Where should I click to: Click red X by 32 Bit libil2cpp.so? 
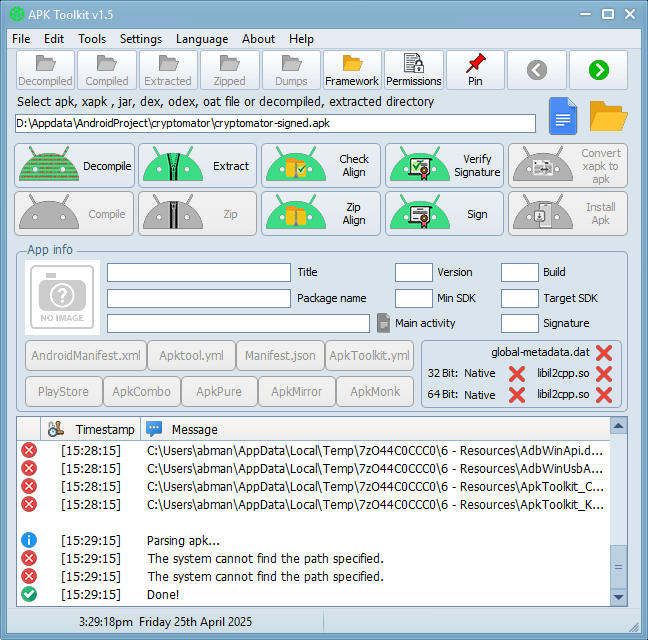point(604,374)
